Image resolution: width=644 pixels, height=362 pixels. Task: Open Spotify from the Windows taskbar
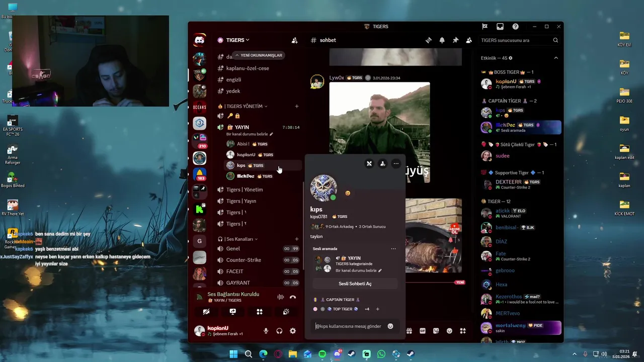(x=322, y=354)
